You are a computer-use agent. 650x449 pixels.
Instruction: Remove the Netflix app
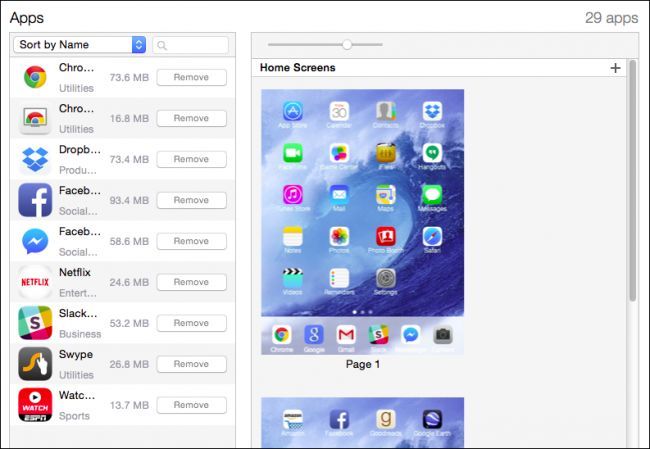click(192, 282)
